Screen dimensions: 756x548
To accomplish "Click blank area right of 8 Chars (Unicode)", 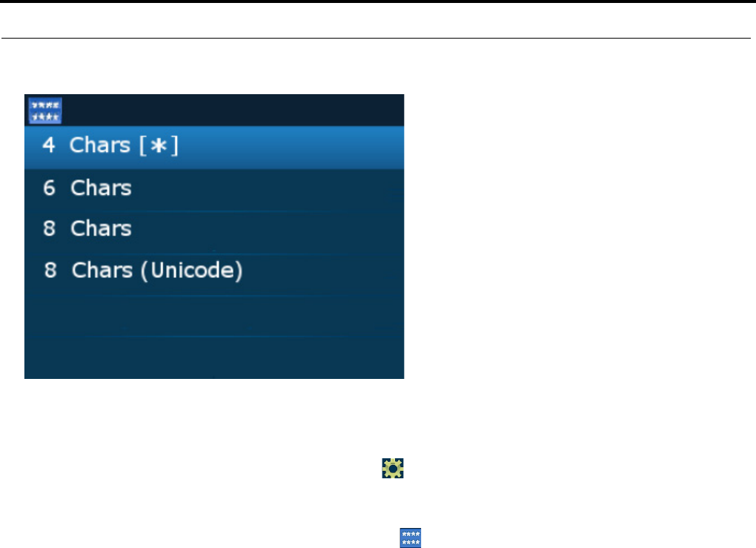I will click(x=323, y=271).
